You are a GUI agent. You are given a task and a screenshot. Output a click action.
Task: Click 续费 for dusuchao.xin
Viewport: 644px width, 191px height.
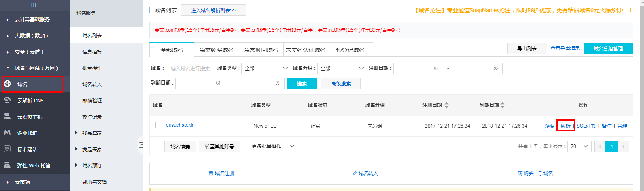549,126
